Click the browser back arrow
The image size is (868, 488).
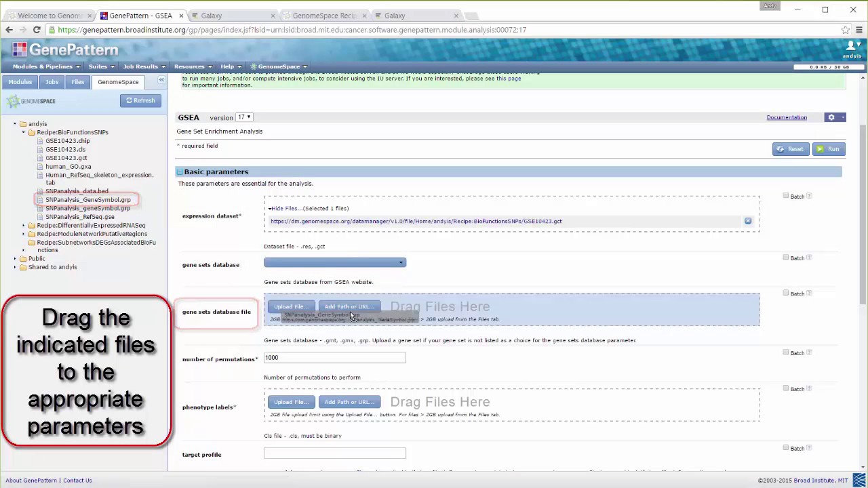point(9,30)
